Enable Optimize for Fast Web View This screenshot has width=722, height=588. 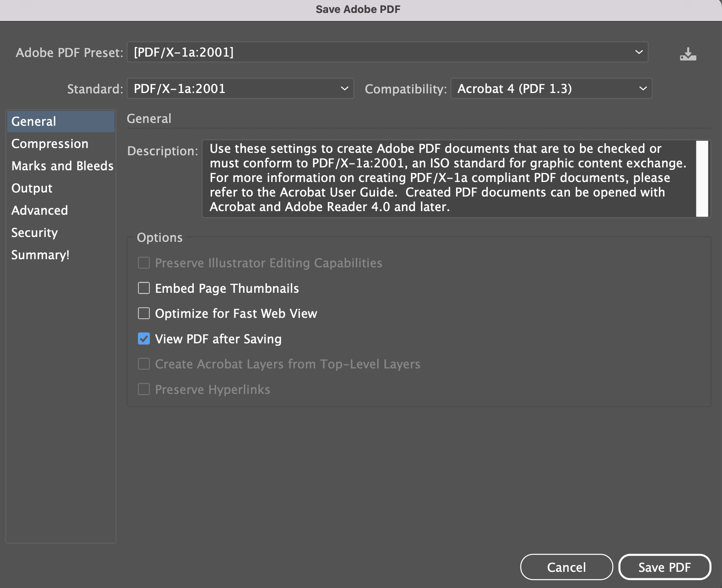tap(144, 313)
